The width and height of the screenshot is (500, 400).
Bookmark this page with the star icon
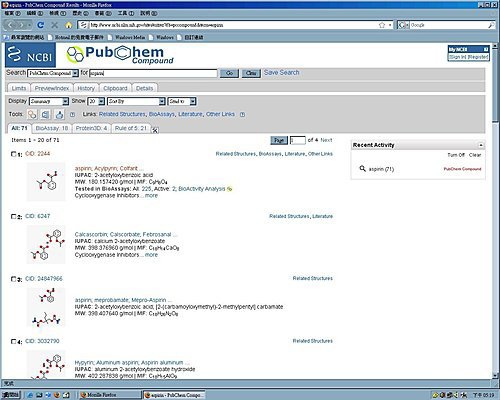(382, 25)
